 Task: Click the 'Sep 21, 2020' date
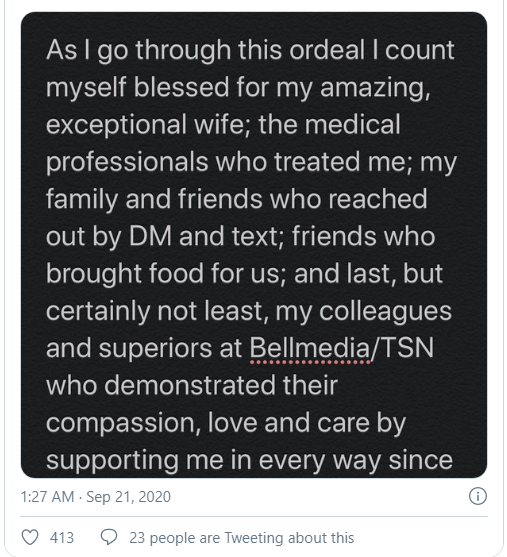[129, 497]
